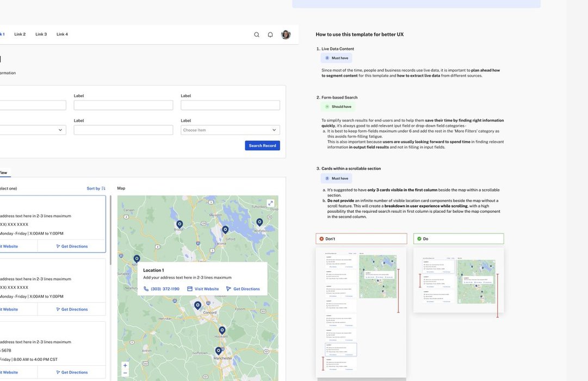Screen dimensions: 588x381
Task: Select the map pin at Concord
Action: [198, 305]
